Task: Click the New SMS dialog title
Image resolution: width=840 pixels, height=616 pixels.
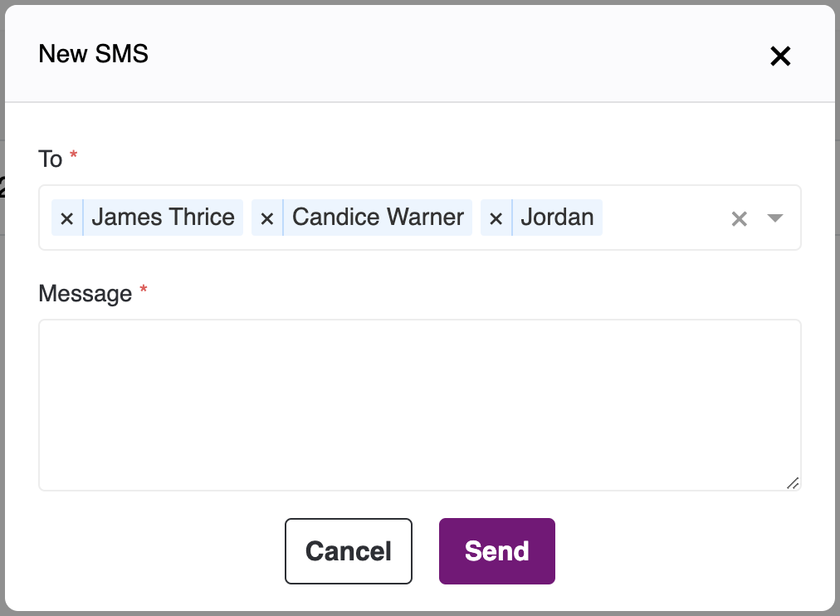Action: pyautogui.click(x=94, y=55)
